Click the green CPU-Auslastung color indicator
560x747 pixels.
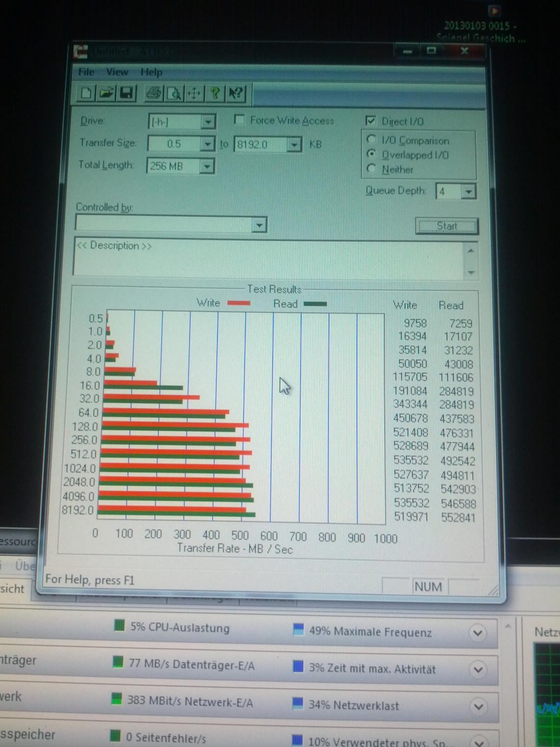click(x=118, y=625)
